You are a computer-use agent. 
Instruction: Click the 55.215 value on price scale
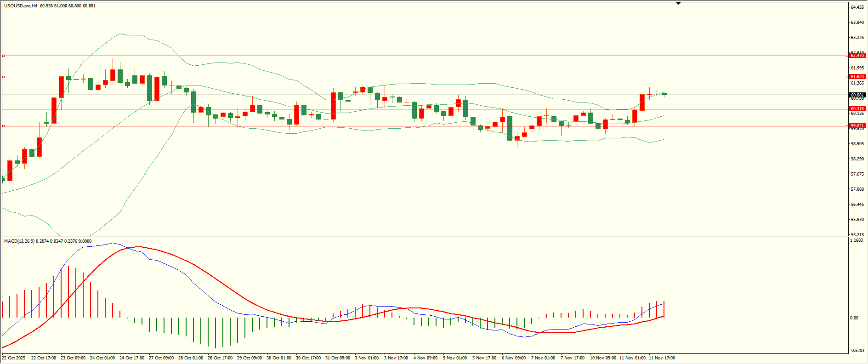(857, 235)
